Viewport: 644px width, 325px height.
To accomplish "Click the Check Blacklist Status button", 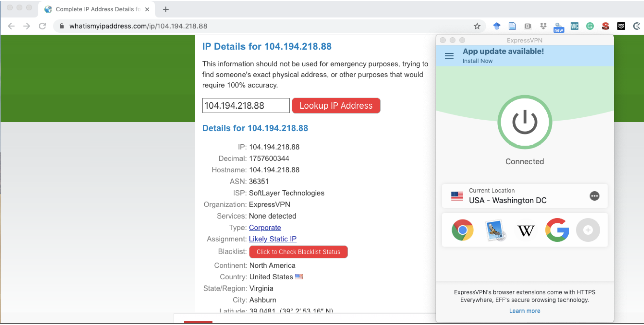I will 298,252.
